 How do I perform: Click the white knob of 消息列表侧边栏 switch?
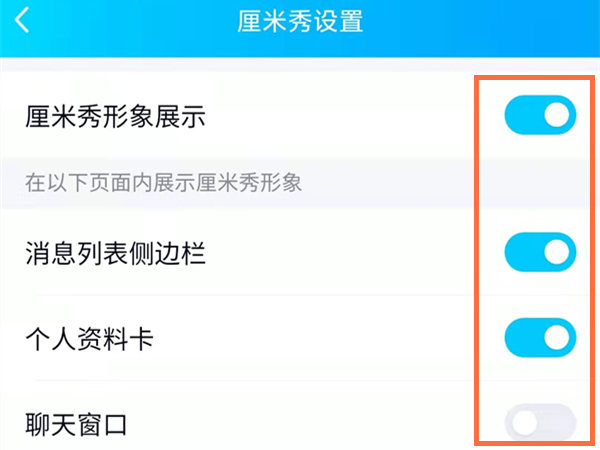(558, 253)
